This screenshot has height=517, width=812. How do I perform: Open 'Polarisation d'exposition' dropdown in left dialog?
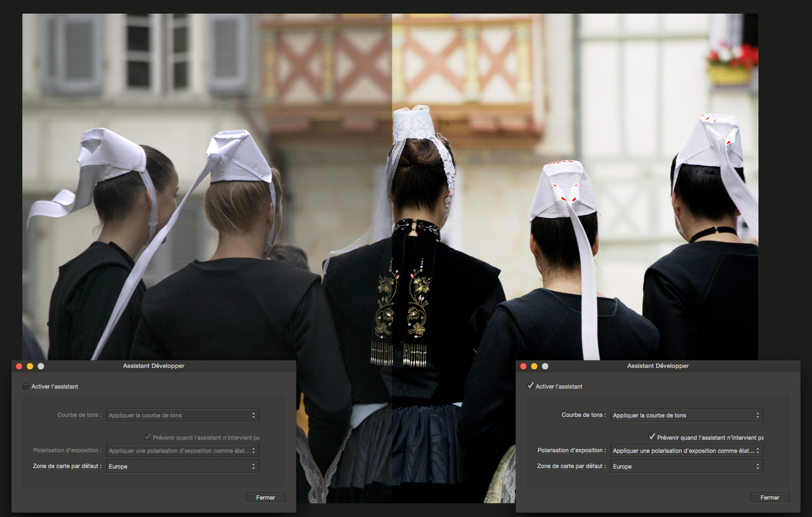[182, 451]
